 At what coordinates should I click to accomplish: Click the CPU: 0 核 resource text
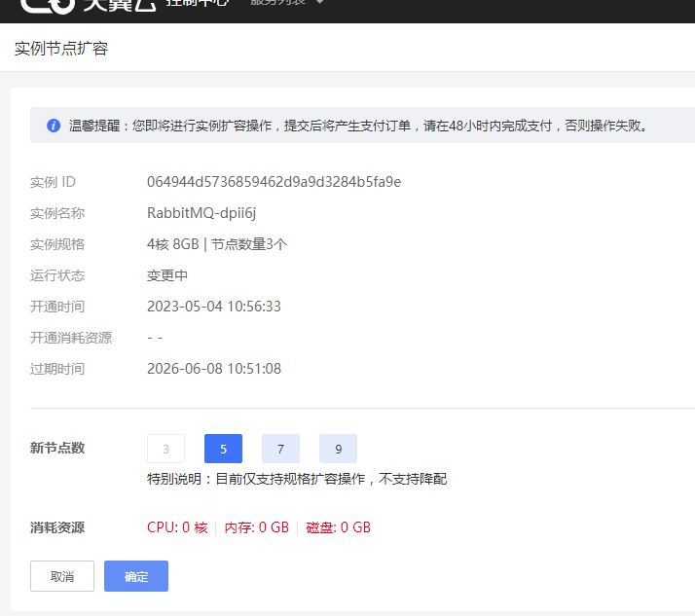click(x=177, y=527)
